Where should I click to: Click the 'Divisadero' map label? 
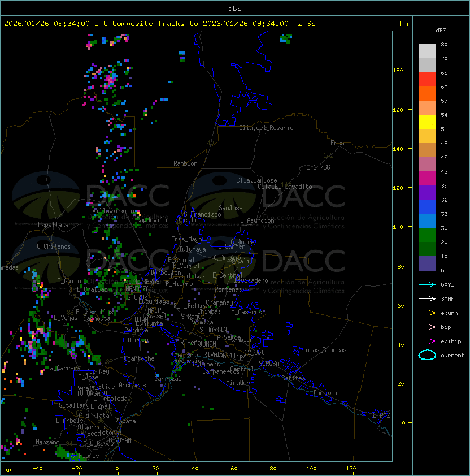[251, 280]
